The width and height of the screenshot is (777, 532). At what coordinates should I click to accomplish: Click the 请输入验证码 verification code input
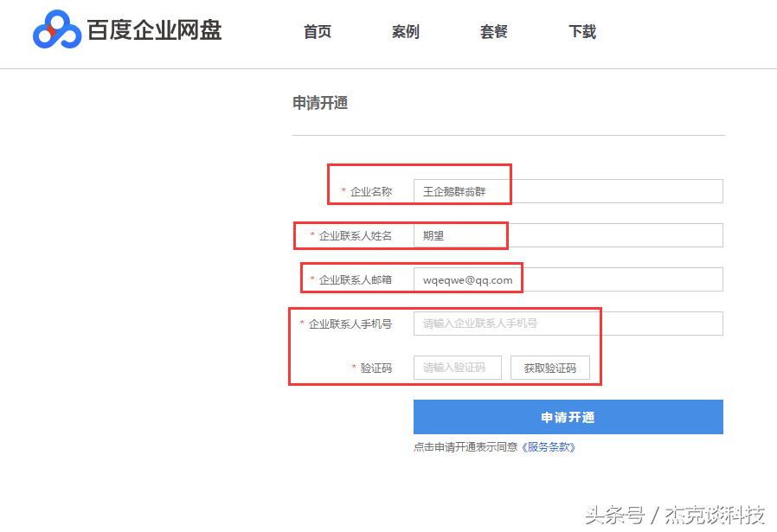(x=457, y=367)
